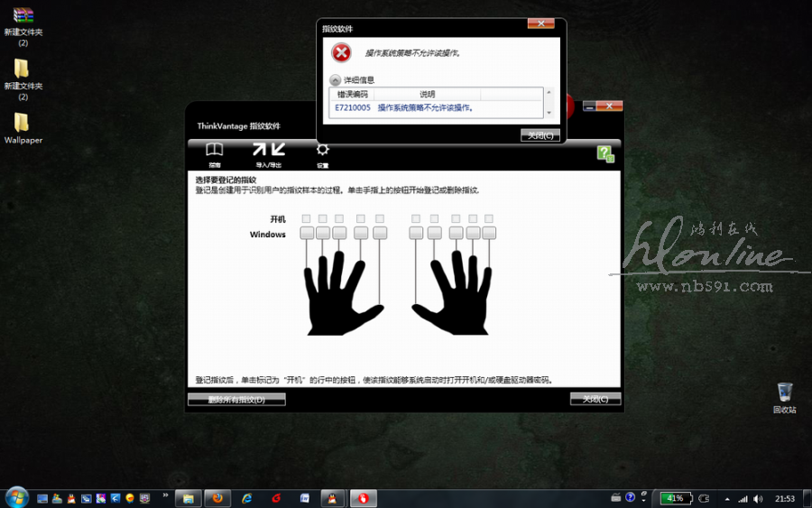The height and width of the screenshot is (508, 812).
Task: Collapse the 详细信息 details expander
Action: click(336, 79)
